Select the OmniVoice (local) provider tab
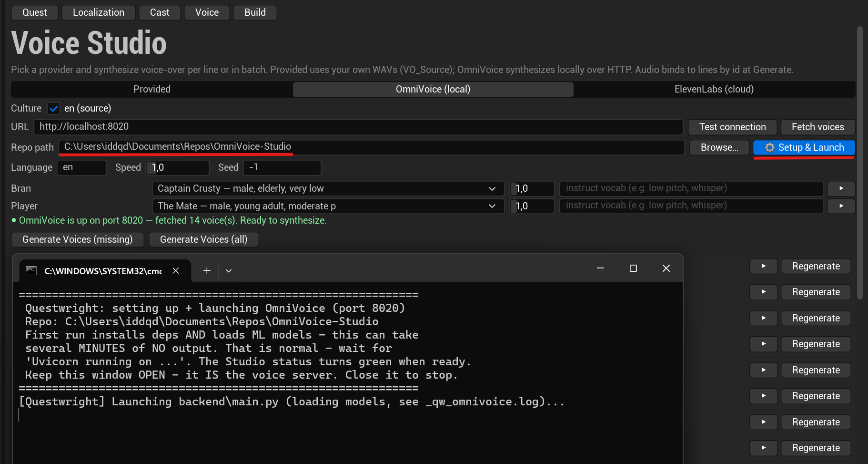The height and width of the screenshot is (464, 868). click(x=433, y=89)
